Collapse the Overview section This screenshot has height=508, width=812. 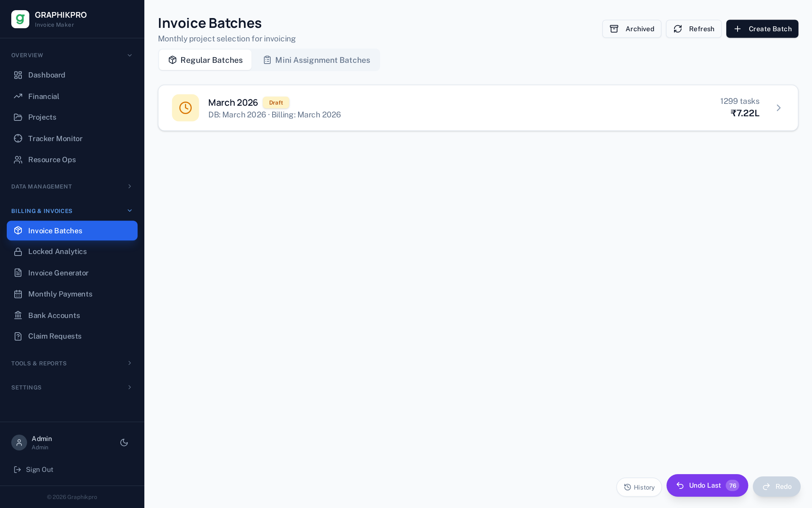(x=72, y=55)
